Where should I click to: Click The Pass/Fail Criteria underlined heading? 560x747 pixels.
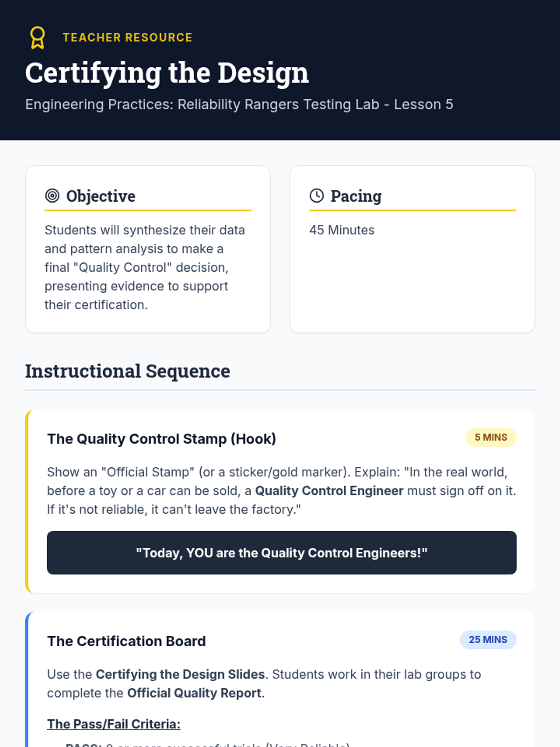coord(113,724)
